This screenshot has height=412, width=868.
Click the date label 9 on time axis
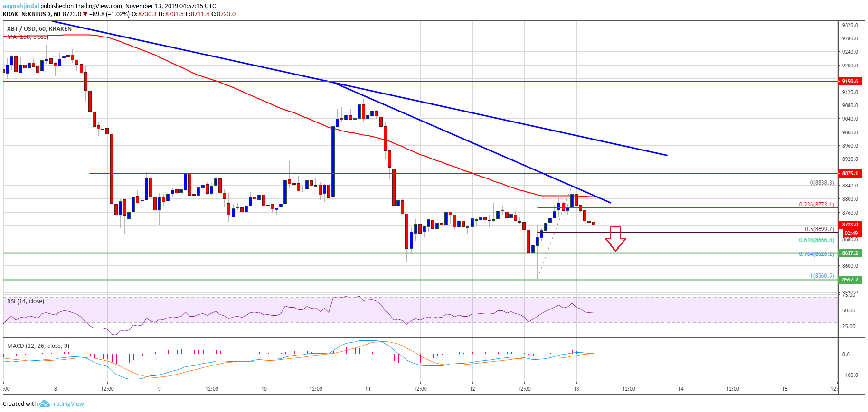click(x=160, y=389)
